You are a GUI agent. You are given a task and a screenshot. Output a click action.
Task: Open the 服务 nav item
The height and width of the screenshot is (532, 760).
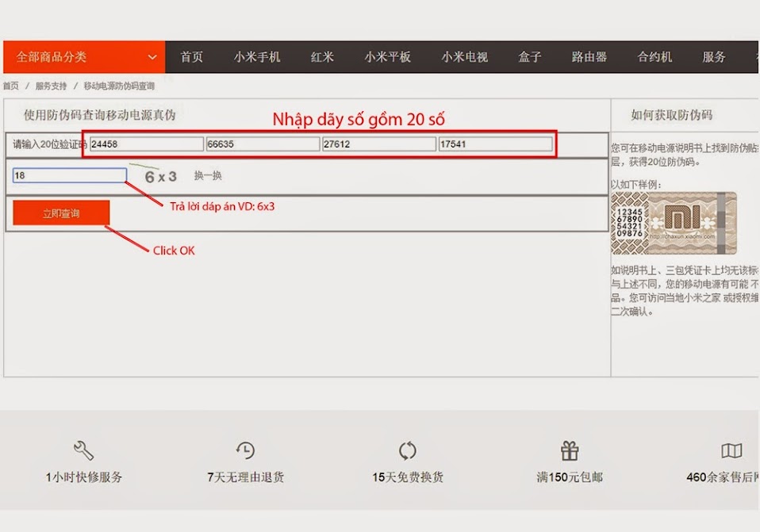coord(714,57)
